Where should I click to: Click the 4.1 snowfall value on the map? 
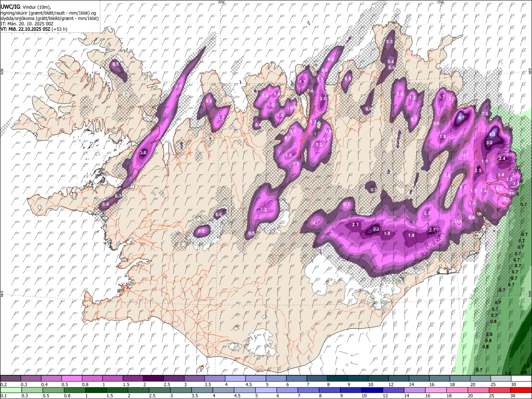click(461, 118)
